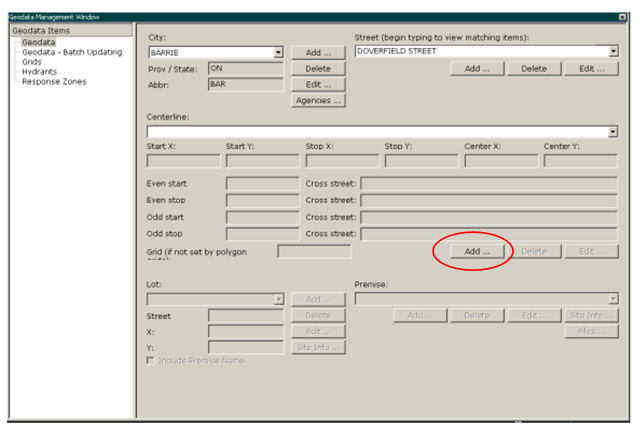Select Response Zones tree item

point(54,82)
